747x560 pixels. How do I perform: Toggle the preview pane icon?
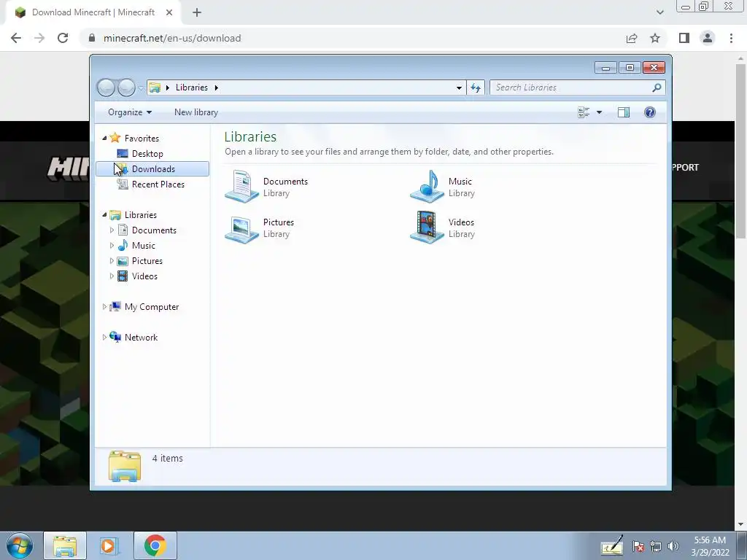tap(624, 112)
